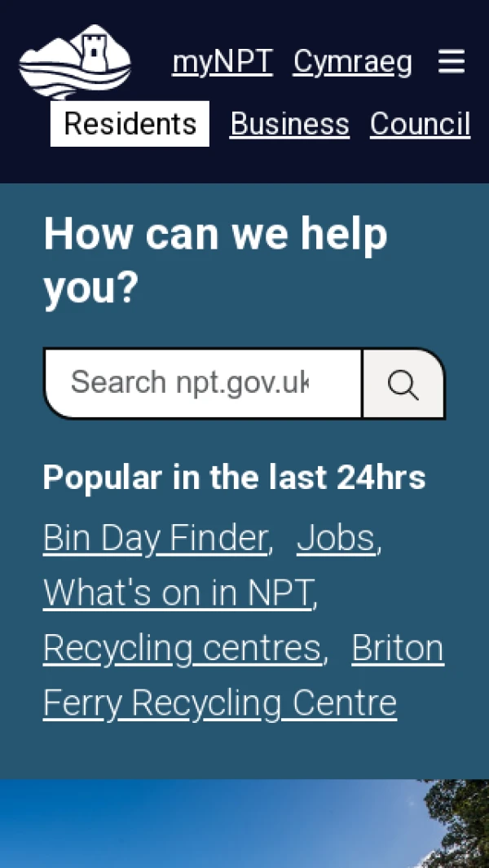Open the hamburger navigation menu
The width and height of the screenshot is (489, 868).
(x=452, y=61)
